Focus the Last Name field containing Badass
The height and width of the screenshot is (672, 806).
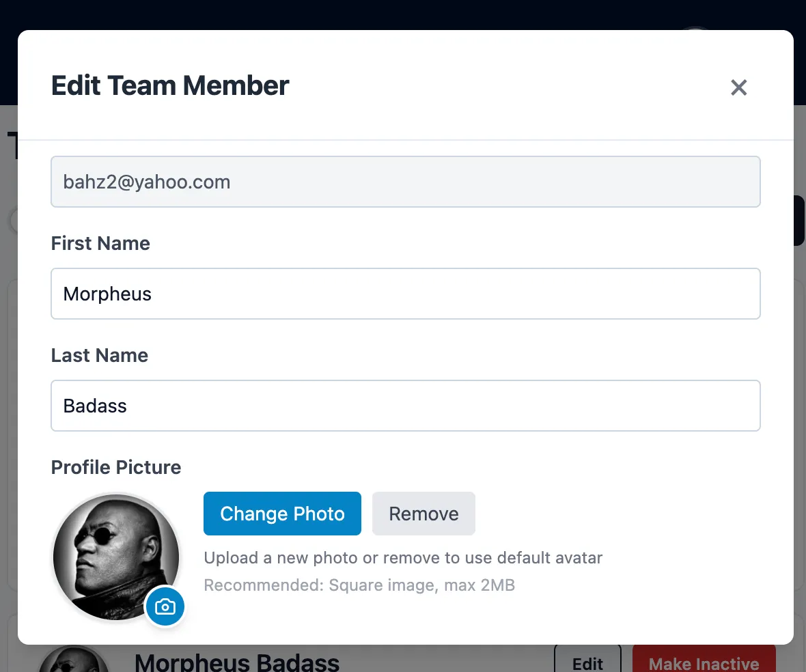click(406, 406)
